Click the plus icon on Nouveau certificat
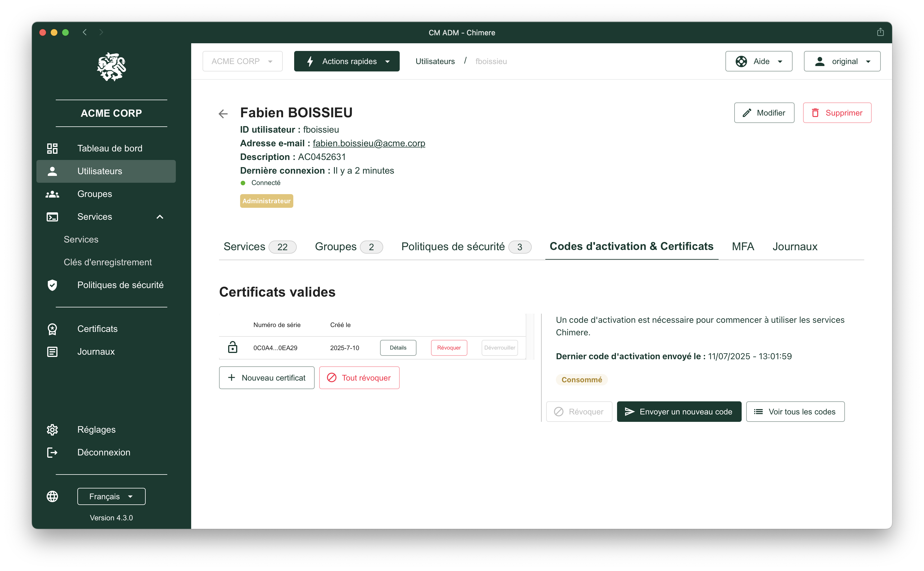This screenshot has height=571, width=924. (x=231, y=378)
